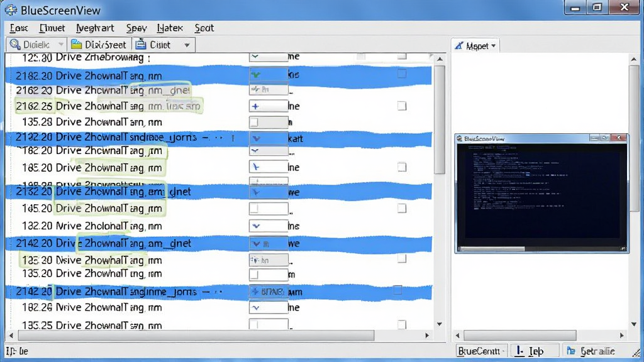Open the combo box in the 2132.20 jorns row
This screenshot has height=362, width=644.
coord(268,138)
